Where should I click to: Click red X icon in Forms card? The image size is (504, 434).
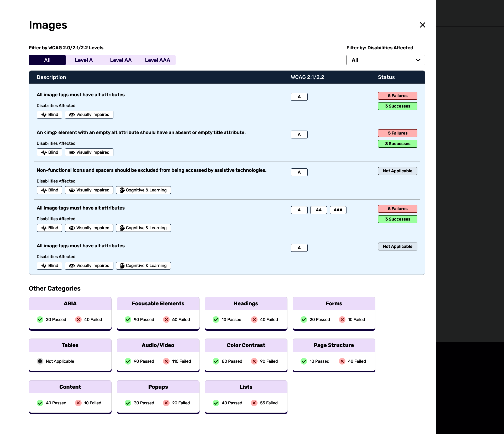(x=342, y=319)
